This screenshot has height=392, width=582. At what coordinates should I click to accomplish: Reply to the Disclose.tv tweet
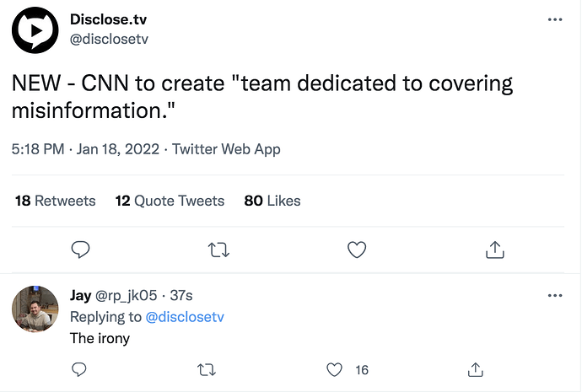click(80, 250)
